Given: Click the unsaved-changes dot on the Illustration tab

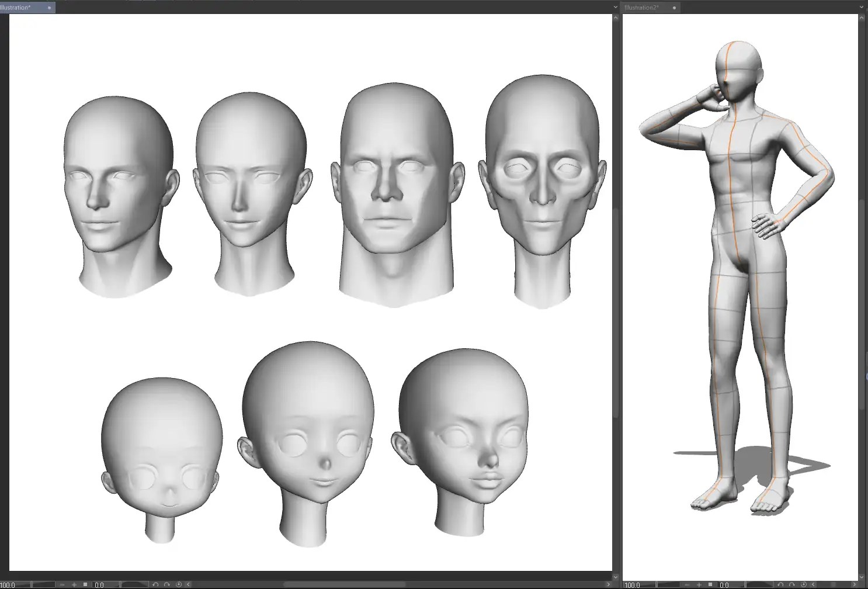Looking at the screenshot, I should click(49, 8).
